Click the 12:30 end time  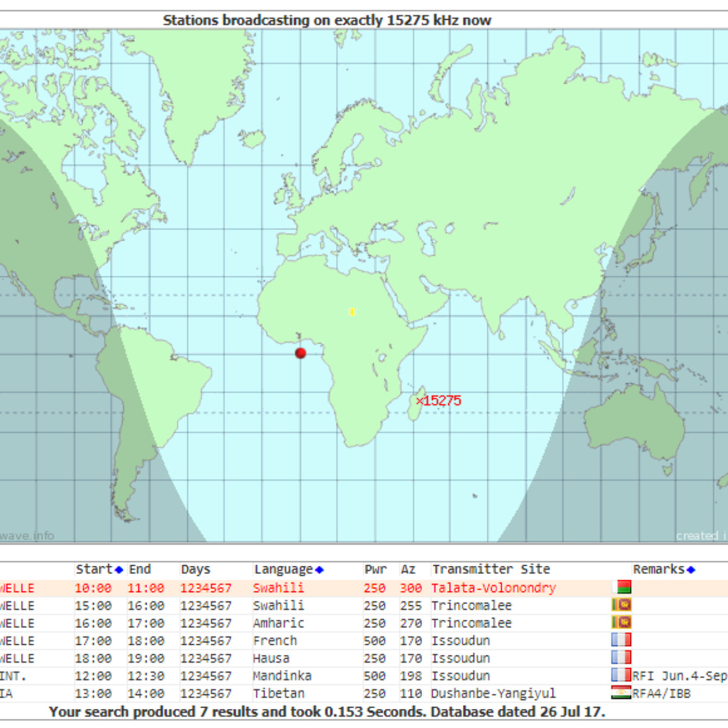(146, 676)
